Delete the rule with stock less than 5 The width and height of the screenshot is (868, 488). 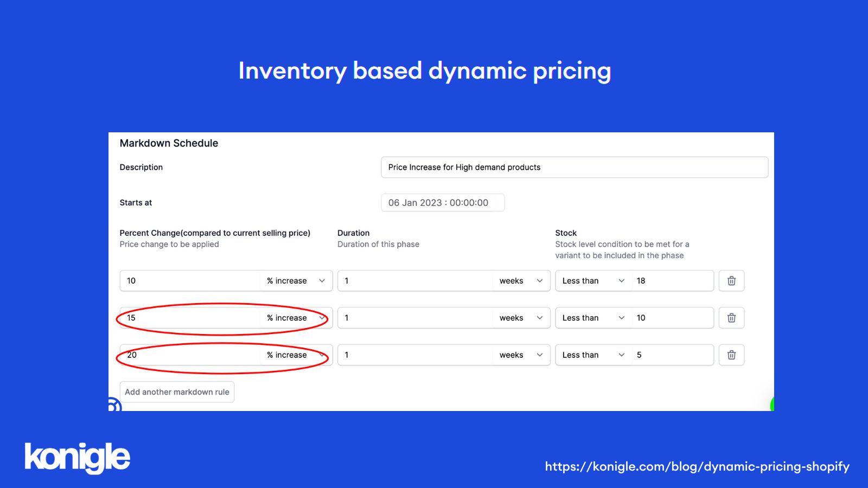(731, 355)
